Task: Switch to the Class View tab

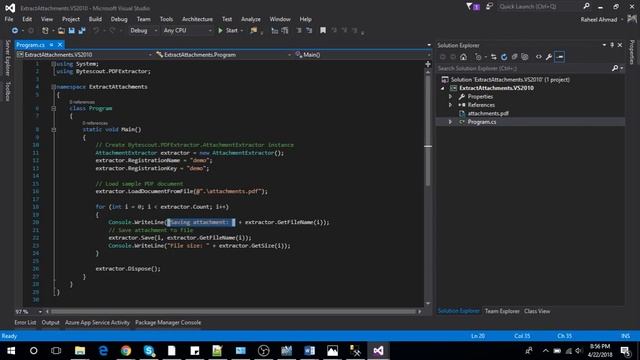Action: [537, 311]
